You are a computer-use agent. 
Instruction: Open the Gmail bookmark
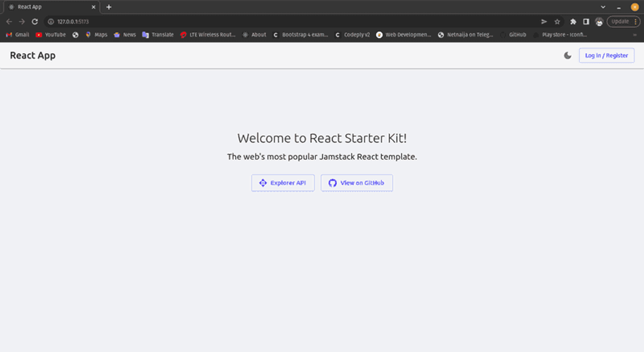17,35
